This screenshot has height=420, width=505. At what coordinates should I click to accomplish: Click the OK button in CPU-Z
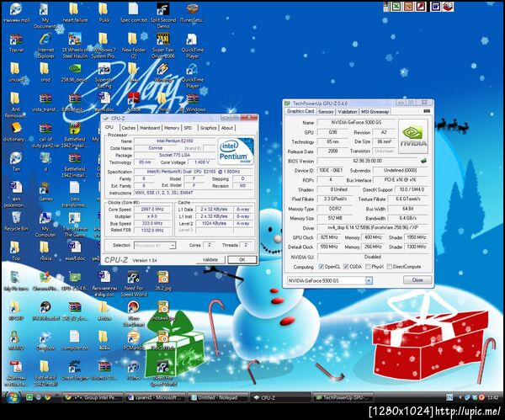(x=242, y=259)
